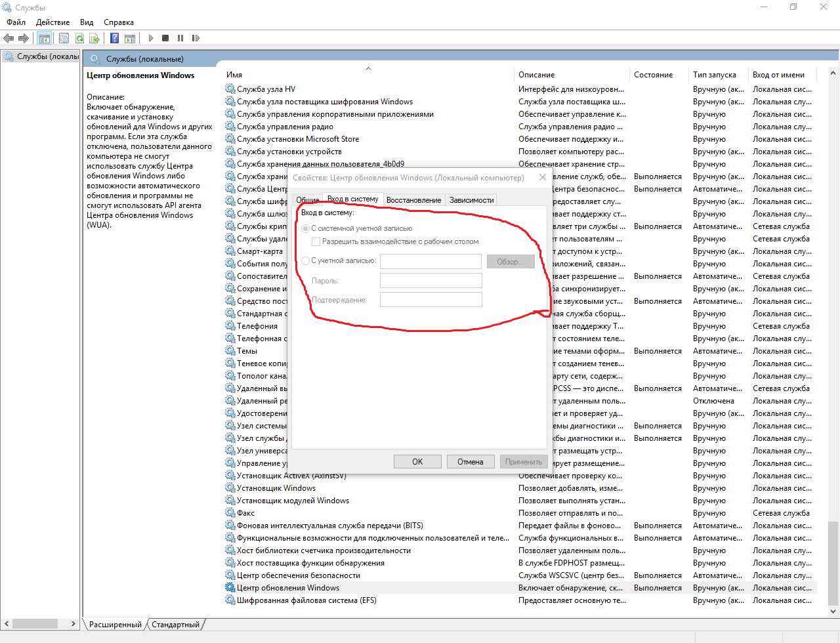The width and height of the screenshot is (840, 643).
Task: Click the gear icon of Служба узла HV
Action: coord(230,89)
